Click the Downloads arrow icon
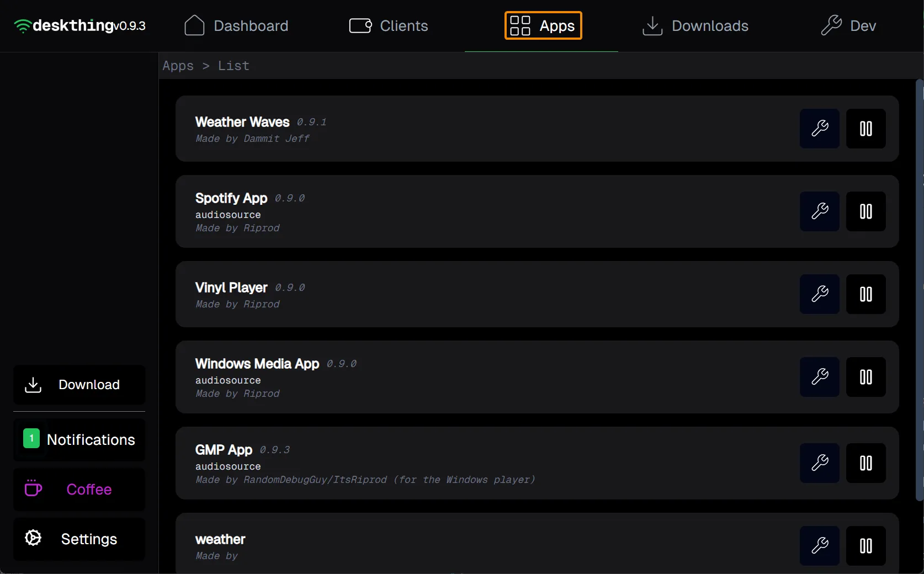Screen dimensions: 924x574 pyautogui.click(x=652, y=25)
